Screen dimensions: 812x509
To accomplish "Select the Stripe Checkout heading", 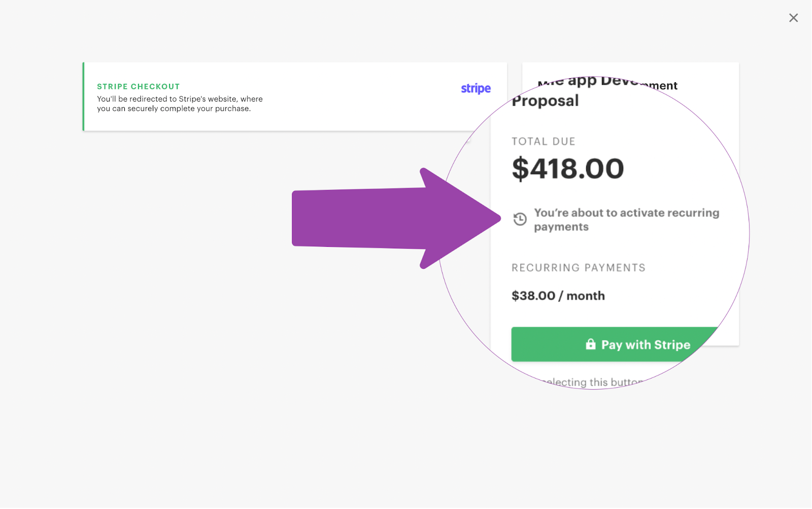I will [138, 86].
